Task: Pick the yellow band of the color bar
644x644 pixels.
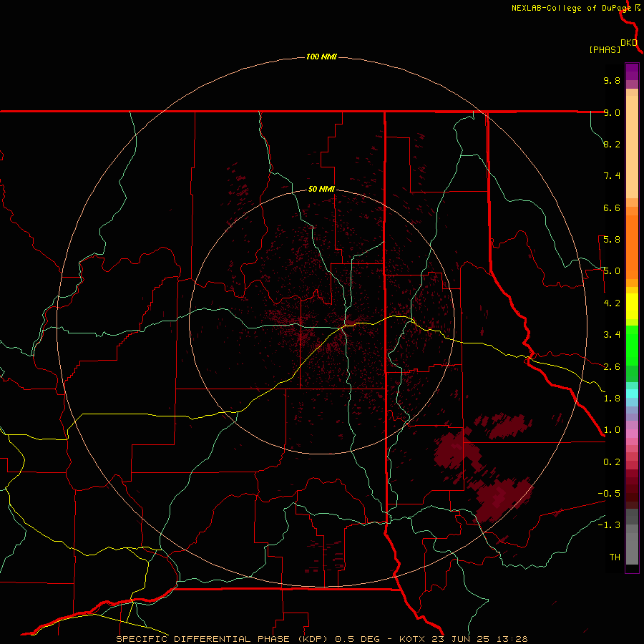Action: click(x=632, y=306)
